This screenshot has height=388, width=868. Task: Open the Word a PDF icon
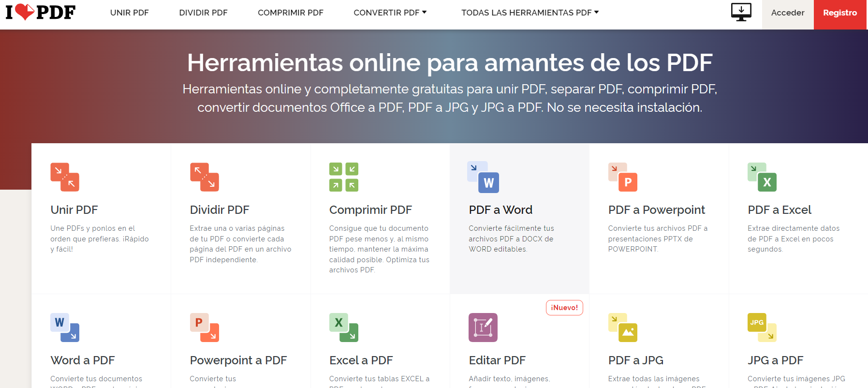coord(65,328)
